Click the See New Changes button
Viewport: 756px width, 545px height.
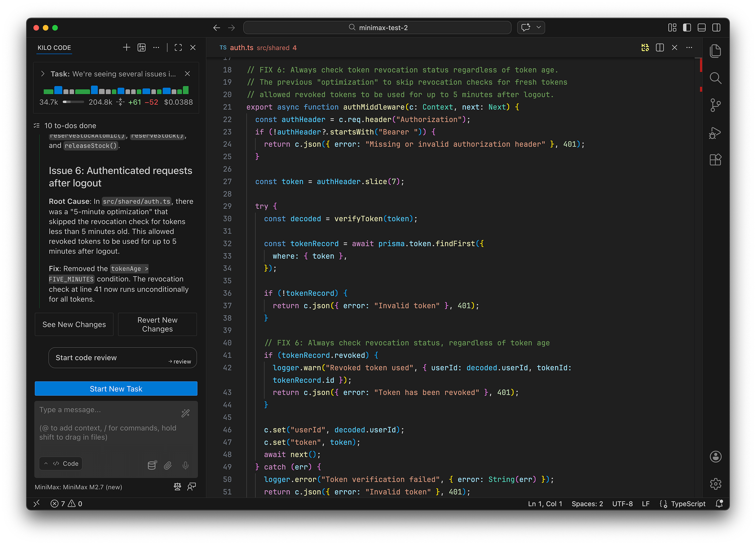tap(74, 324)
